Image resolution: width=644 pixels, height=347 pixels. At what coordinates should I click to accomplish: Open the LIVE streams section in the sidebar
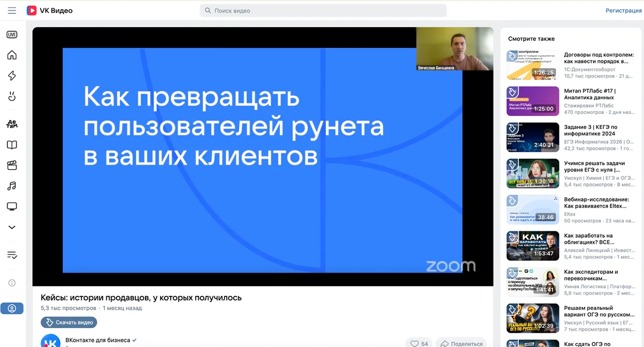(12, 34)
